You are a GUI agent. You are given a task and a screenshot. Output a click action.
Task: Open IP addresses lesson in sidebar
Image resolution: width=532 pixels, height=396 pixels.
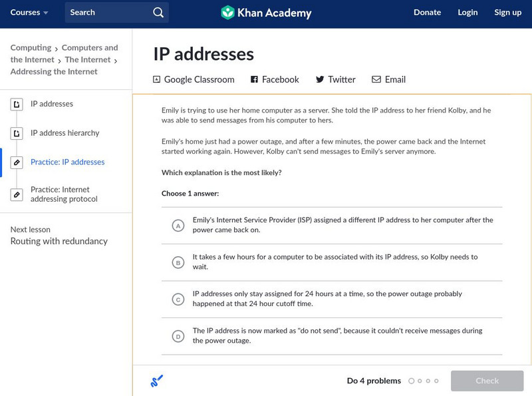pos(52,104)
